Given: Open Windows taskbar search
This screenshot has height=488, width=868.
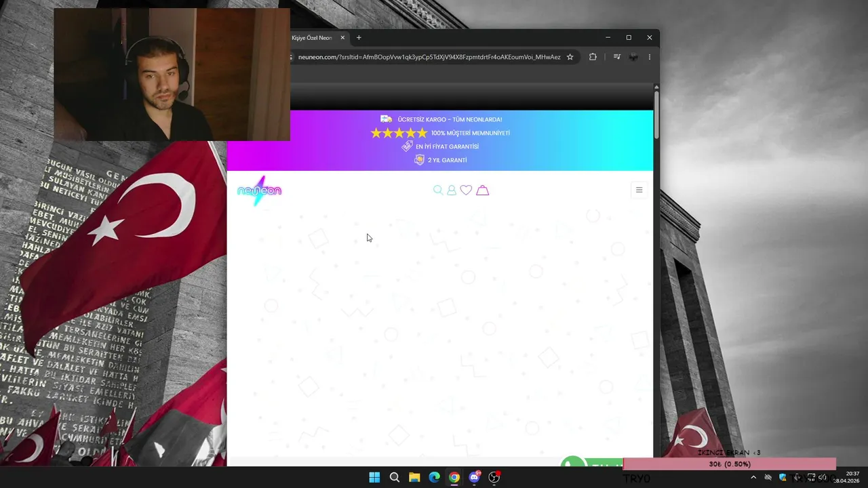Looking at the screenshot, I should (x=394, y=477).
